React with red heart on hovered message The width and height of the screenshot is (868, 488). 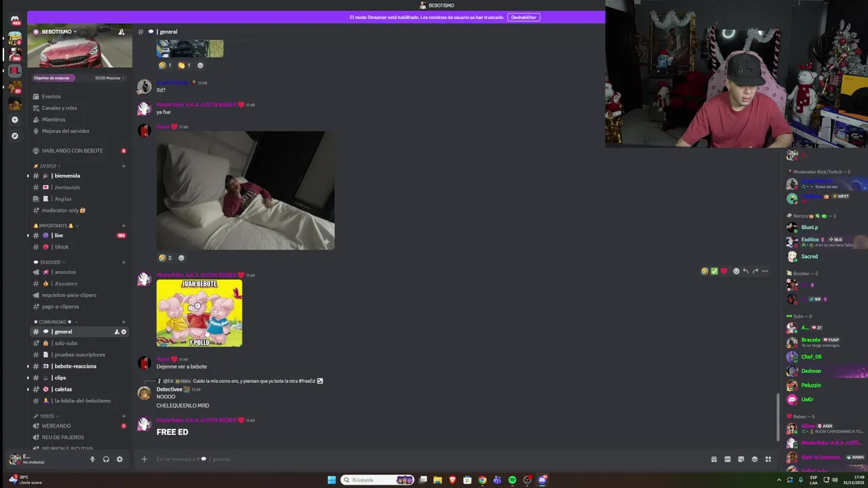(724, 271)
